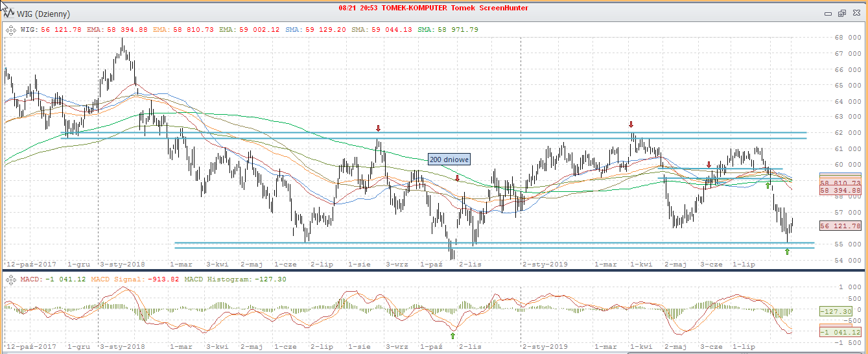Select the '200 dniowe' text annotation
This screenshot has width=868, height=354.
point(449,159)
